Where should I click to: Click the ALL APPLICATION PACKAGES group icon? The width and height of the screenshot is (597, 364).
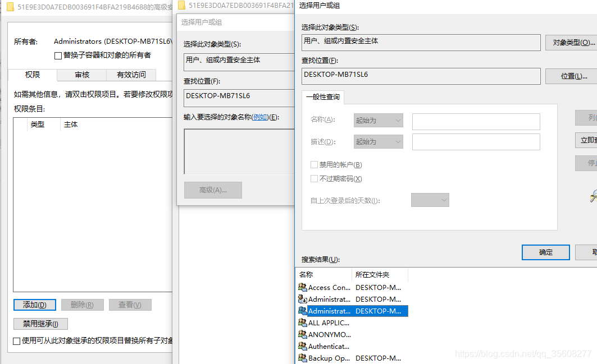click(302, 322)
